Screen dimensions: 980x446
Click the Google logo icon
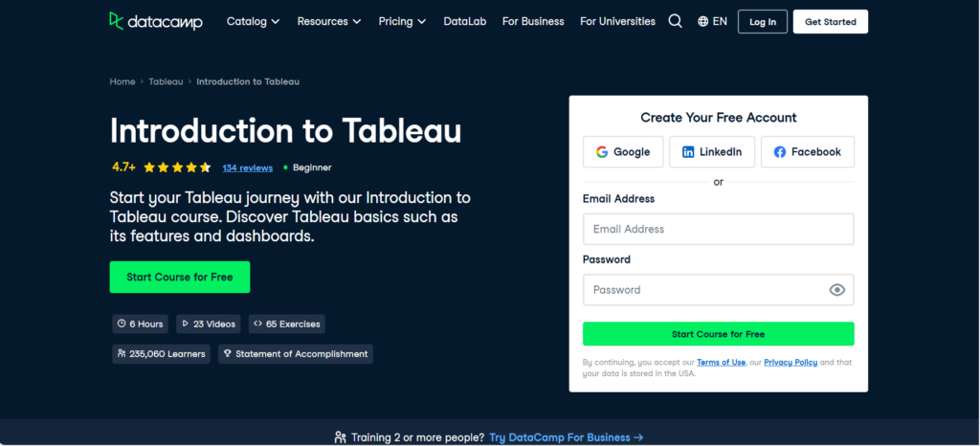(602, 152)
